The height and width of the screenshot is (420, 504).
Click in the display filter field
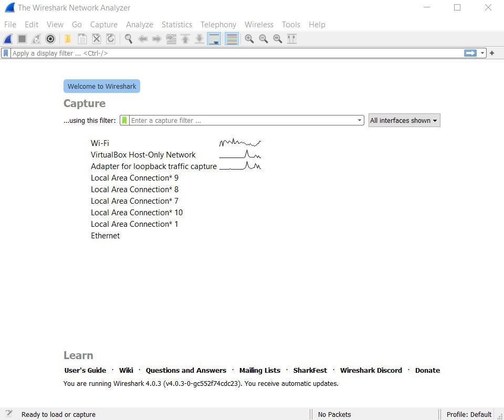[237, 53]
